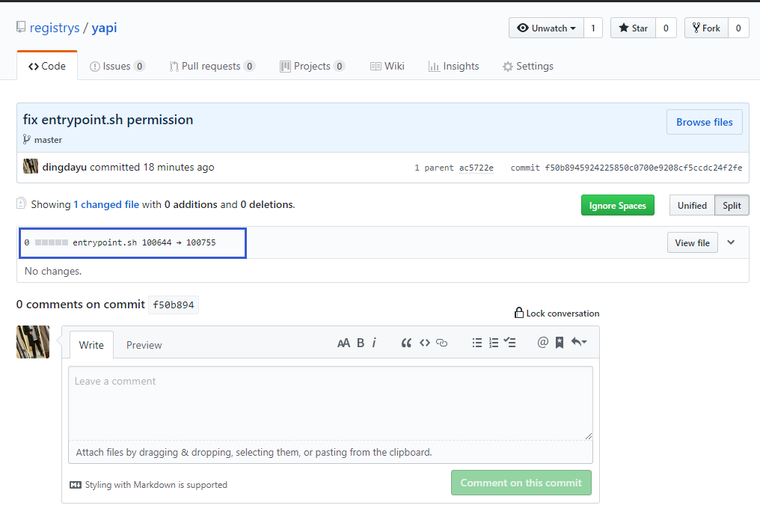This screenshot has width=760, height=532.
Task: Click the diff file icon before Showing
Action: [21, 204]
